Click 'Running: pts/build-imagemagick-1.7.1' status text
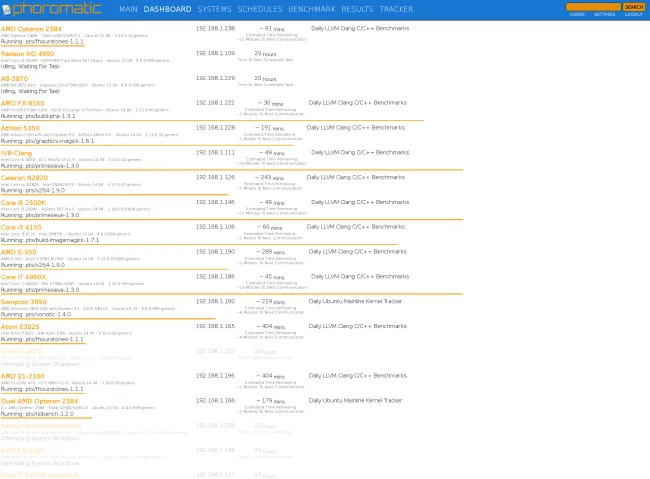Screen dimensions: 650x479 (50, 240)
